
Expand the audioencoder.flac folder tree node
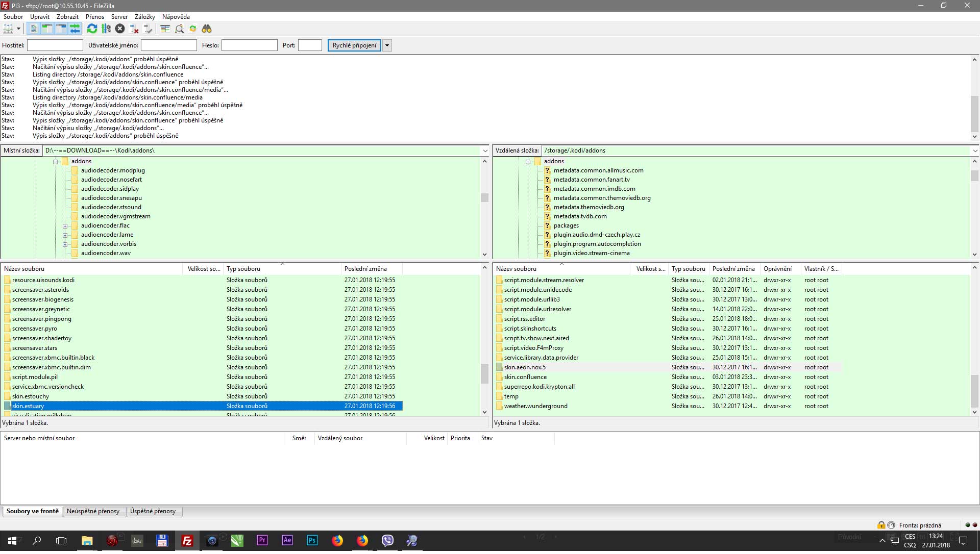pos(65,226)
